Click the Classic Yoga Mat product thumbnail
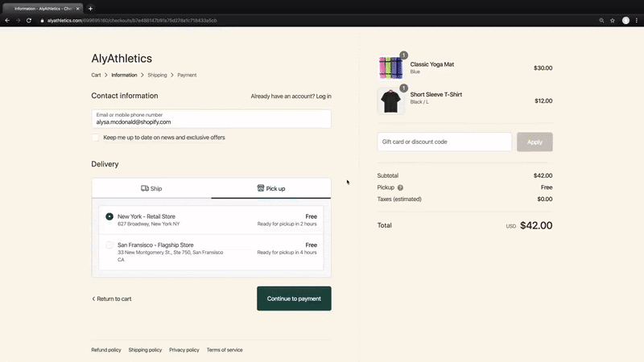The height and width of the screenshot is (362, 644). [x=390, y=68]
